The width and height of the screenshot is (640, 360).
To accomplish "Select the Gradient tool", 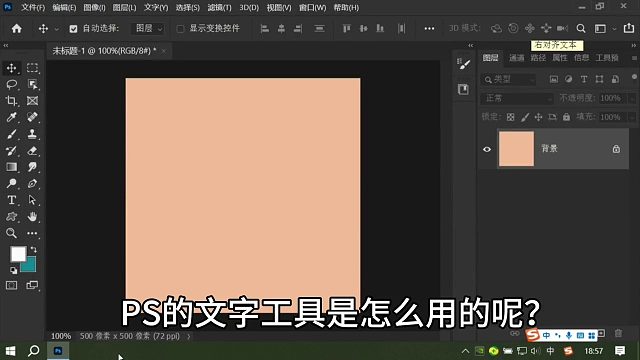I will [11, 167].
